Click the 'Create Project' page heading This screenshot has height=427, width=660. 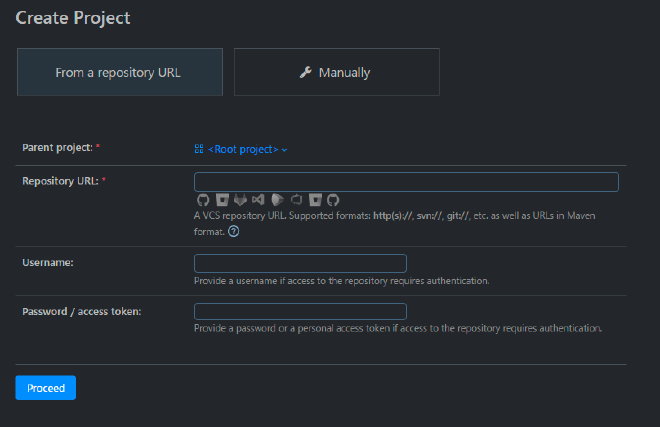(73, 18)
